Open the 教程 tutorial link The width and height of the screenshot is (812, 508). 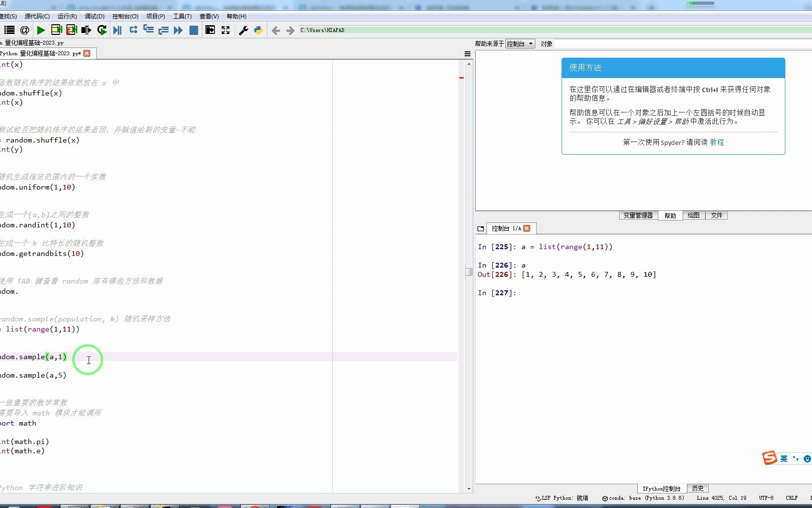point(717,142)
